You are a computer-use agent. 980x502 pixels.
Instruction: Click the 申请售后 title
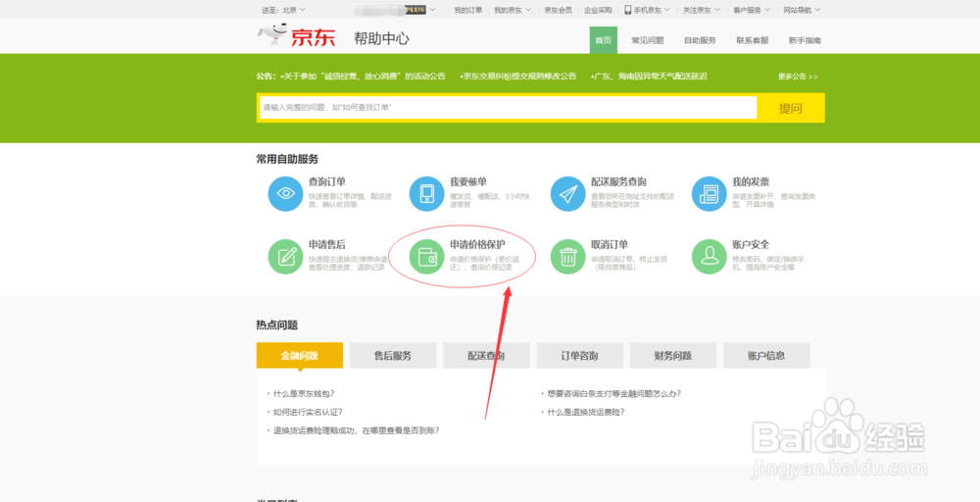click(327, 244)
